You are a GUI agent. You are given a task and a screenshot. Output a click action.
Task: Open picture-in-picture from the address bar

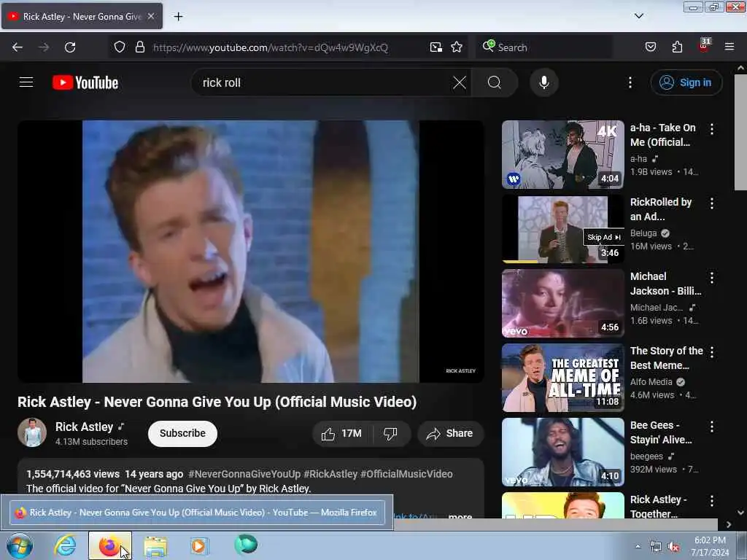coord(436,47)
